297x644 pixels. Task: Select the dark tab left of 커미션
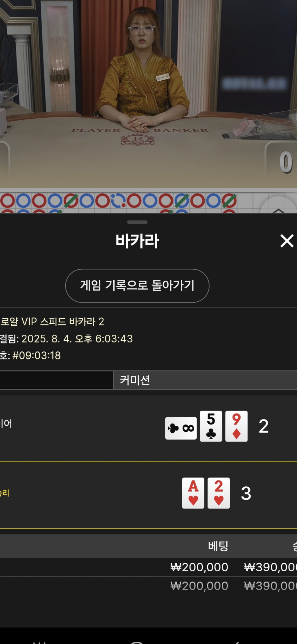[56, 380]
